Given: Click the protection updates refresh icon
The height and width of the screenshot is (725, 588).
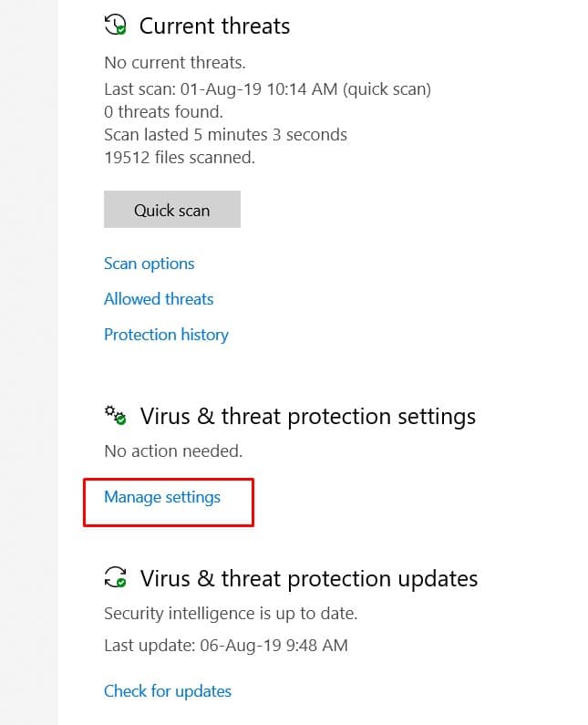Looking at the screenshot, I should point(116,577).
